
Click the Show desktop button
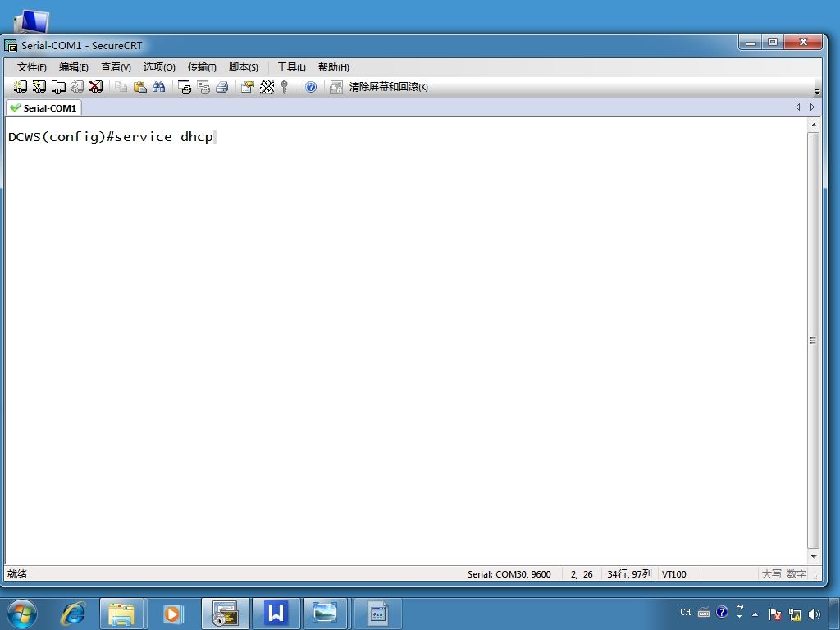834,614
